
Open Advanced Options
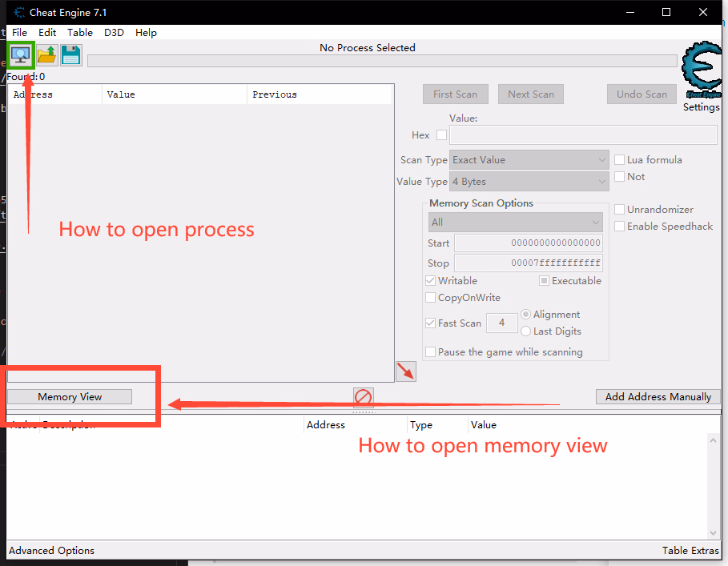(x=51, y=550)
